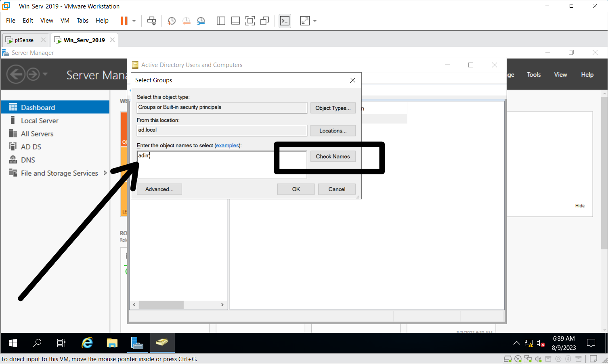
Task: Expand the stretch guest dropdown arrow
Action: tap(315, 21)
